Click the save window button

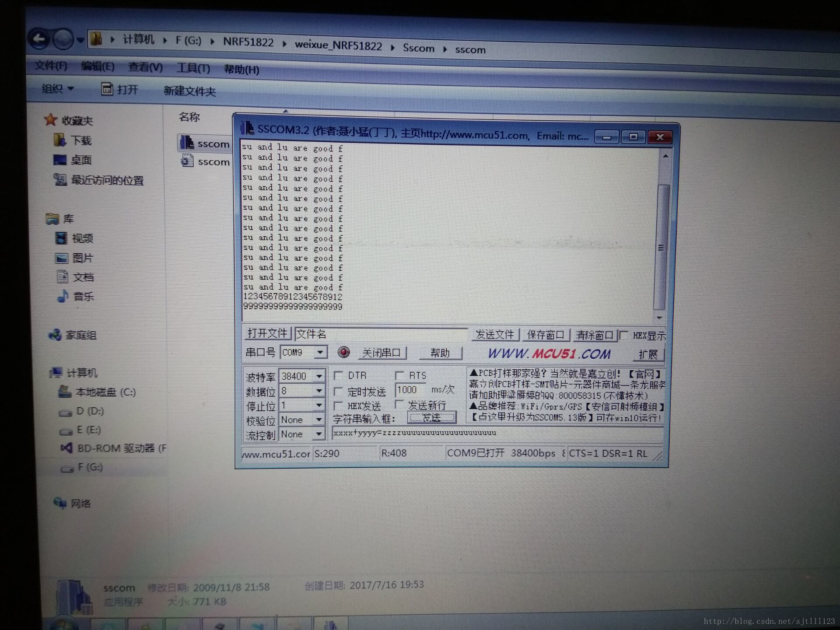(x=546, y=335)
